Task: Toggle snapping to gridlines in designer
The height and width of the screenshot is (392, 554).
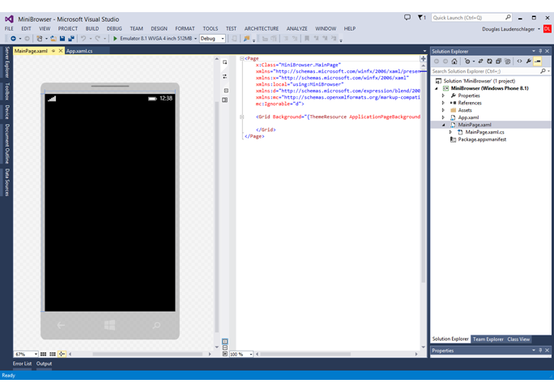Action: coord(53,354)
